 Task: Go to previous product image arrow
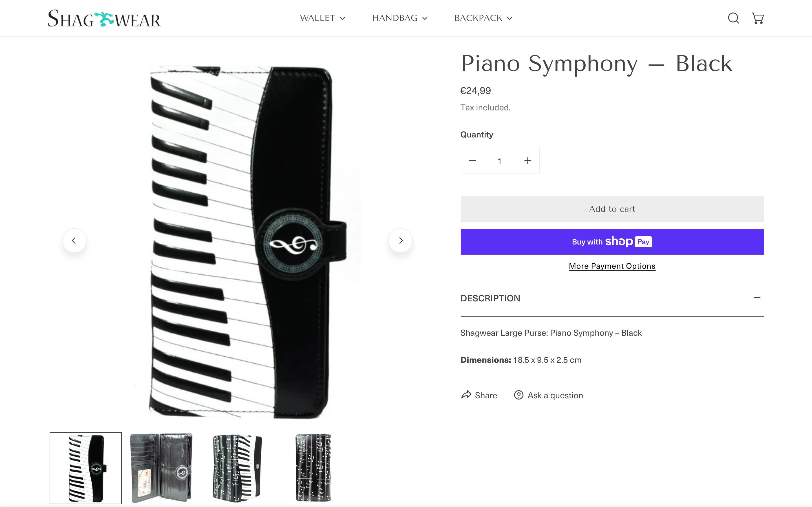74,241
